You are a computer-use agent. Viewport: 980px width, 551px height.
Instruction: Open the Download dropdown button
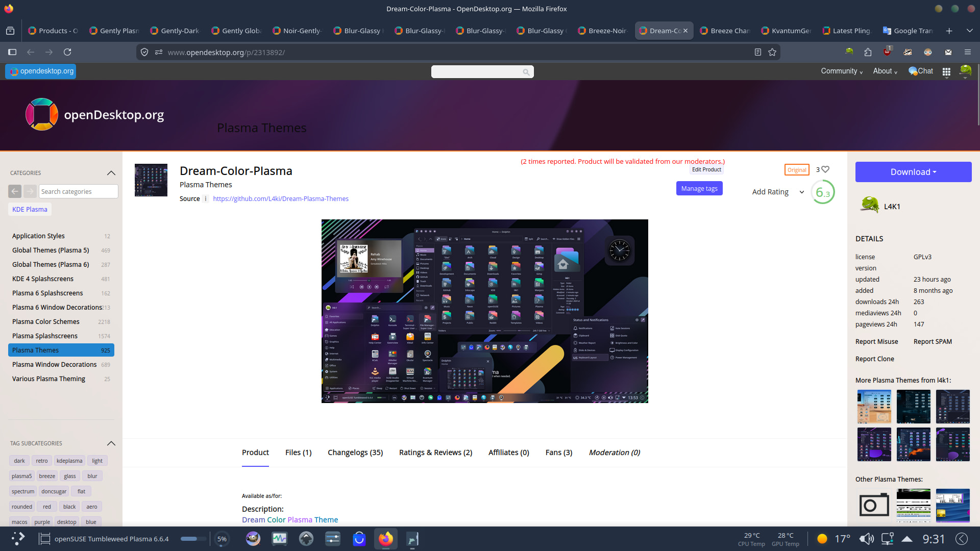[x=913, y=172]
